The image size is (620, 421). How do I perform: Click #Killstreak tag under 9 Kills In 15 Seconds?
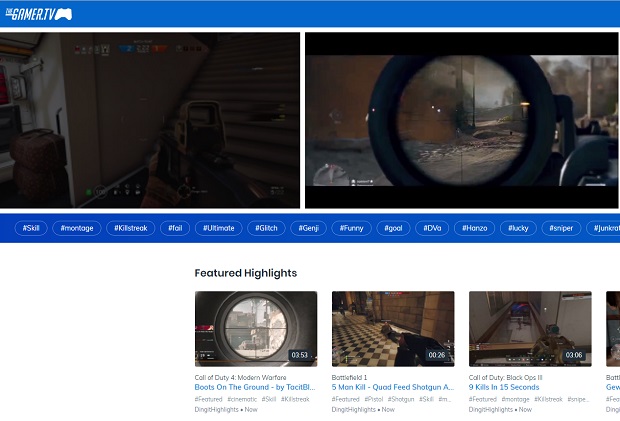[548, 399]
